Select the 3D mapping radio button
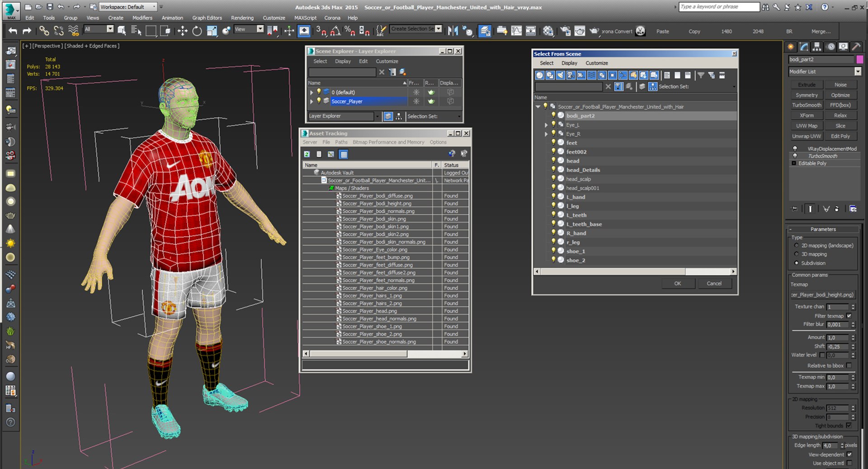 (x=797, y=254)
